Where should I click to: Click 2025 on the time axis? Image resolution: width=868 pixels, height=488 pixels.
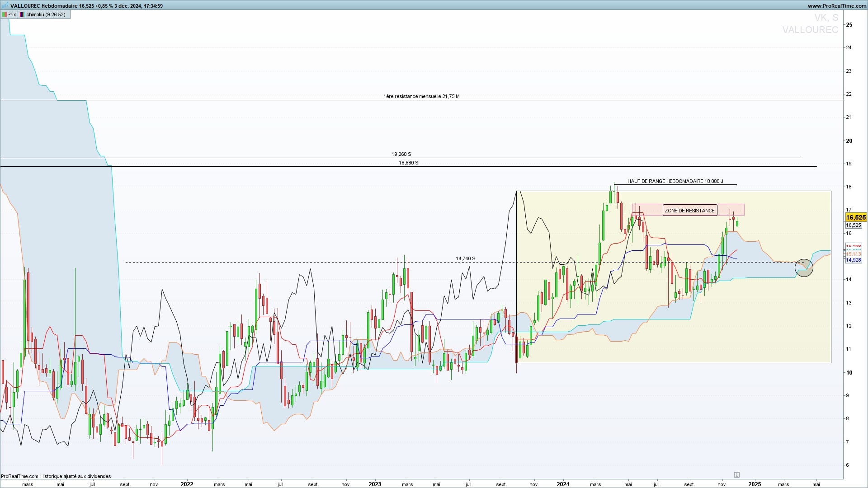pyautogui.click(x=754, y=484)
